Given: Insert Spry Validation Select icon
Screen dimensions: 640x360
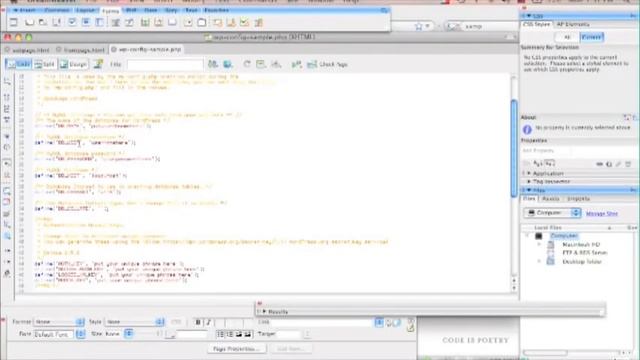Looking at the screenshot, I should [x=258, y=22].
